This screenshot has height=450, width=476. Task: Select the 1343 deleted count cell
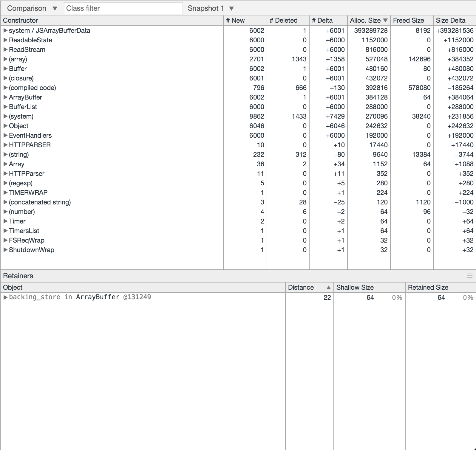coord(299,59)
